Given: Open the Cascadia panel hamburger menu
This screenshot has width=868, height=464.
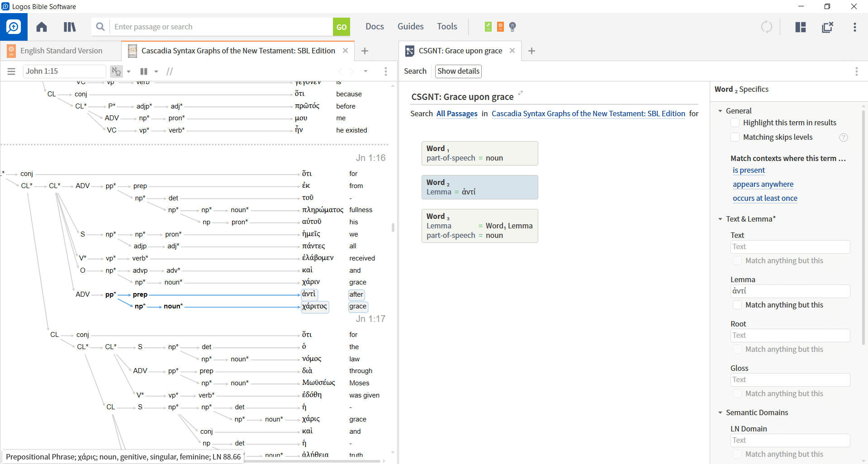Looking at the screenshot, I should coord(11,71).
